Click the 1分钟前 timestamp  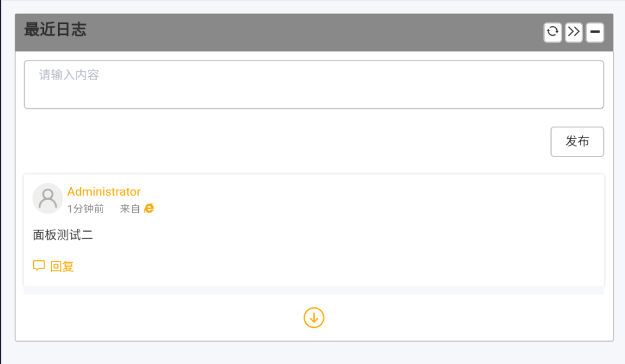click(85, 209)
